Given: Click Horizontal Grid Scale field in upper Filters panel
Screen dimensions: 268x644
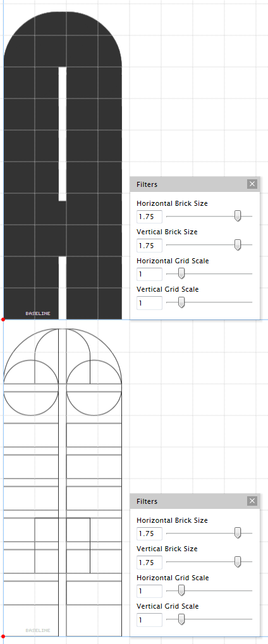Looking at the screenshot, I should coord(149,274).
